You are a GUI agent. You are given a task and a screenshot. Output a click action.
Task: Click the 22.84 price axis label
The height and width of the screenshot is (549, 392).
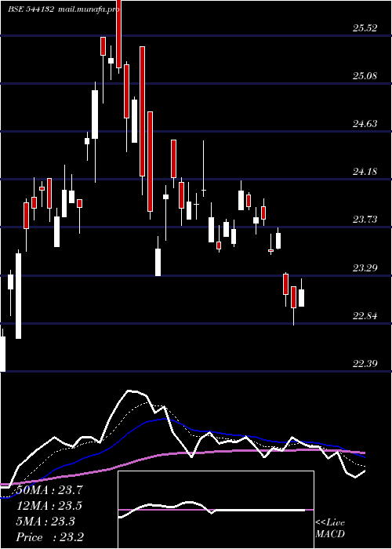point(365,316)
